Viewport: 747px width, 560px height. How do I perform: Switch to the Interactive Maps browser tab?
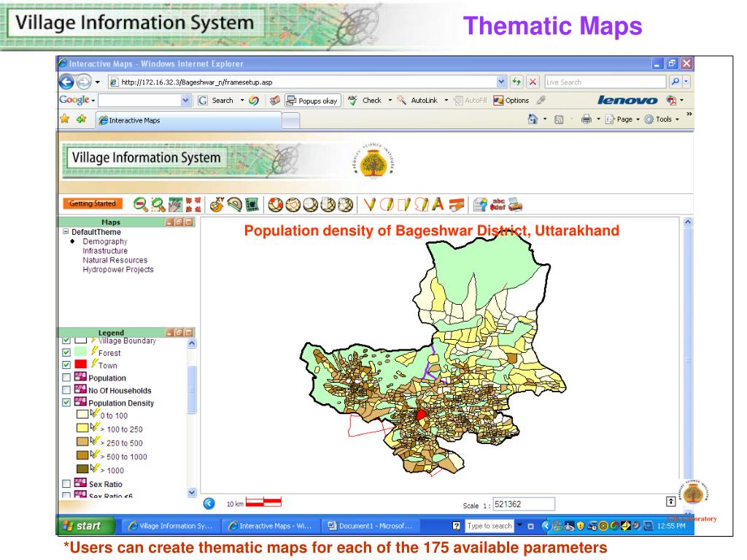[189, 120]
